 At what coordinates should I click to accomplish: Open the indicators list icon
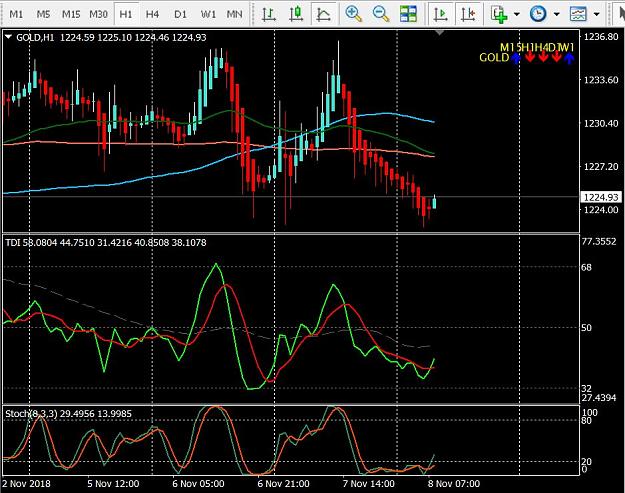[499, 14]
